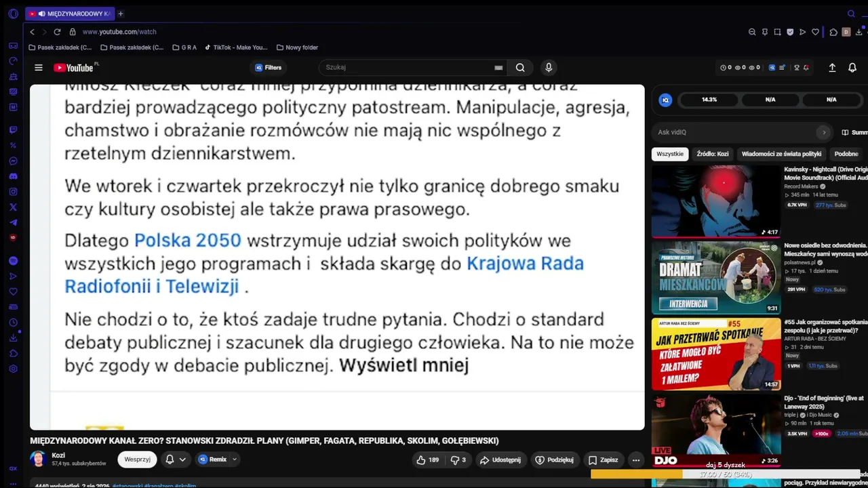Open the Opera GX main menu logo
The image size is (868, 488).
coord(13,14)
